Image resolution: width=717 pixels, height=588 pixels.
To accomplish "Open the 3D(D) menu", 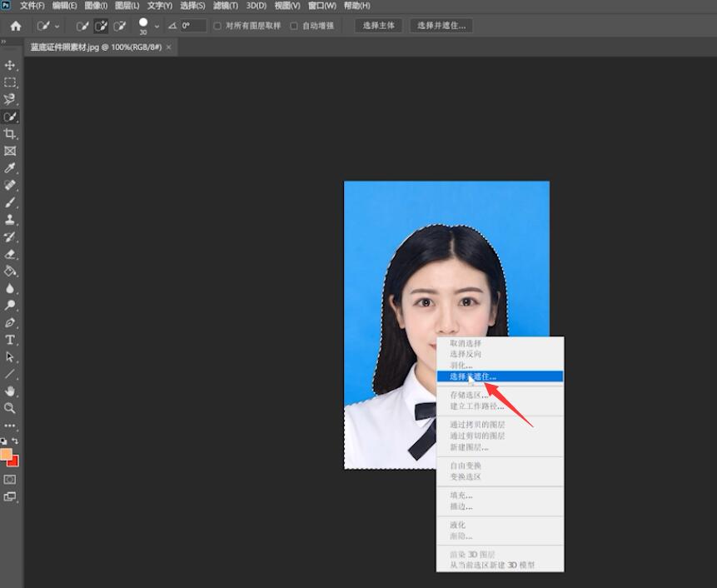I will point(256,6).
